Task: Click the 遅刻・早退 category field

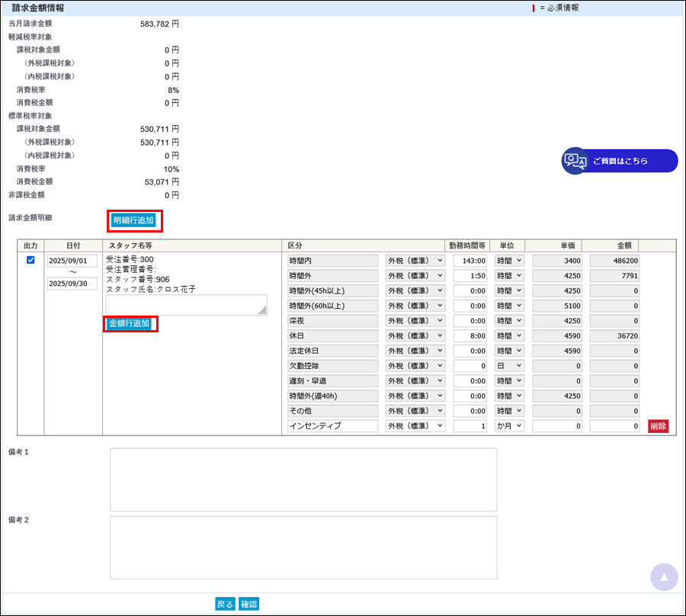Action: point(332,381)
